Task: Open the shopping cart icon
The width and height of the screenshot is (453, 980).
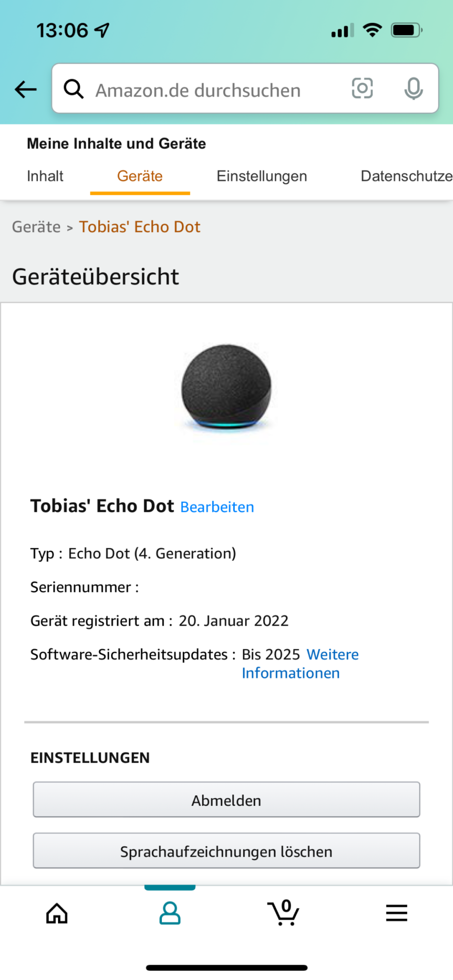Action: pyautogui.click(x=283, y=913)
